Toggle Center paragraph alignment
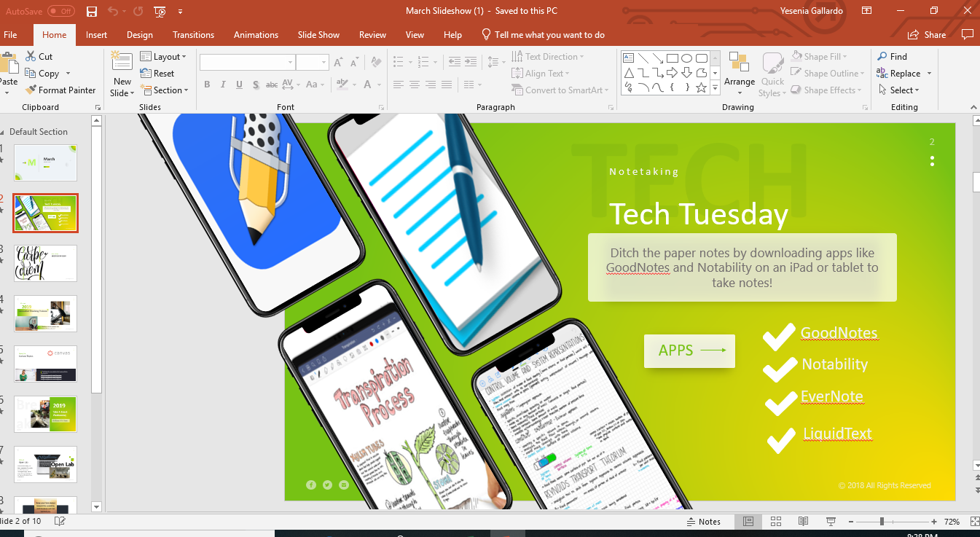The image size is (980, 537). coord(415,85)
